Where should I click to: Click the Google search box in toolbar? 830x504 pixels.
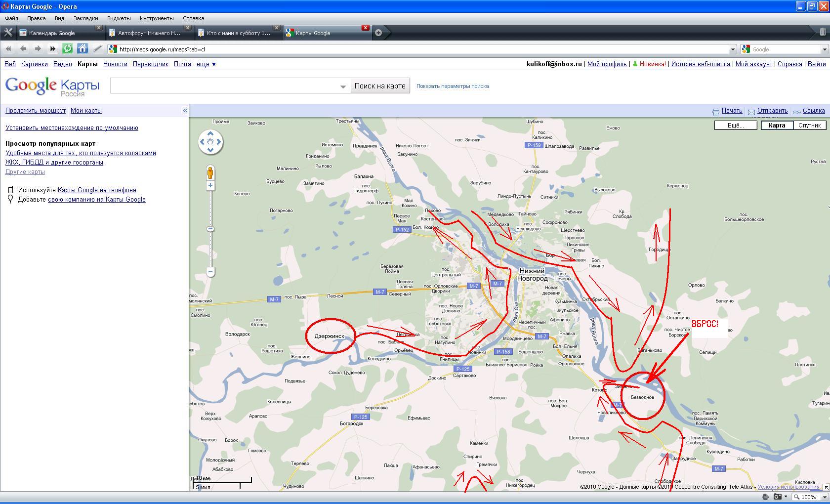(x=786, y=49)
